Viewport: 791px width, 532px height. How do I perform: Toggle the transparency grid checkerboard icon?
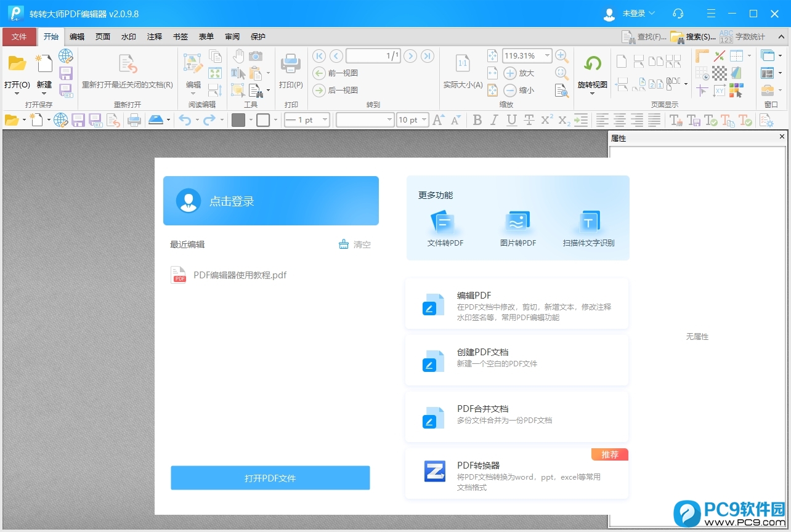tap(720, 73)
